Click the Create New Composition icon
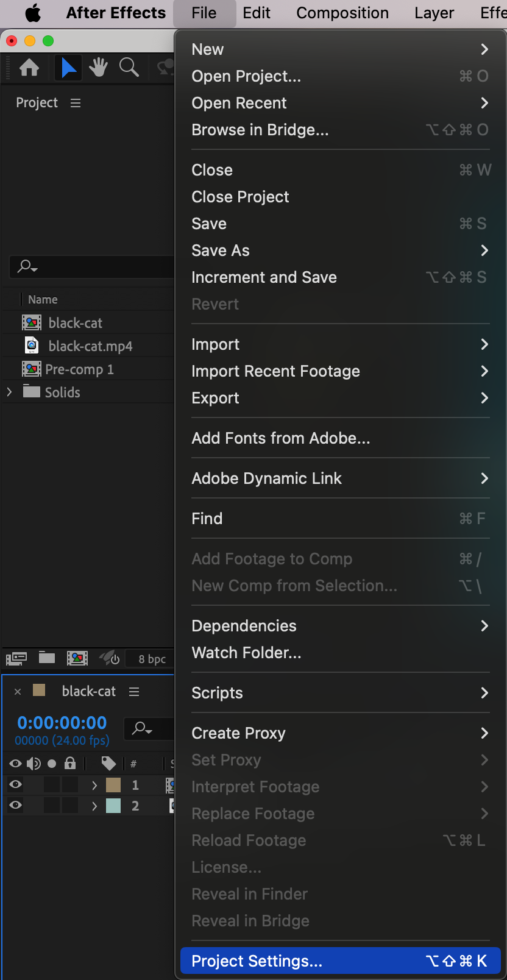This screenshot has width=507, height=980. (x=77, y=658)
